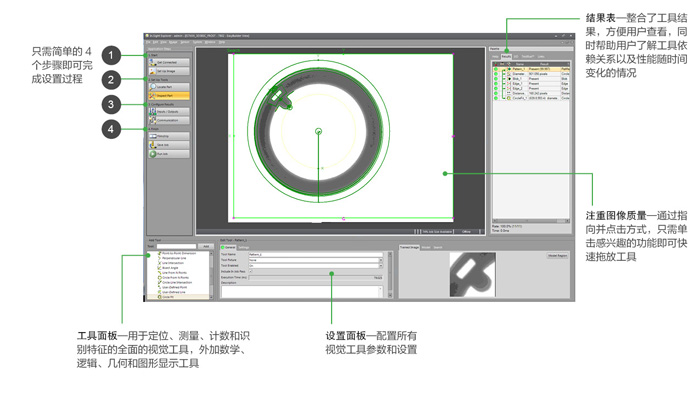Image resolution: width=700 pixels, height=398 pixels.
Task: Click the trained pattern image thumbnail
Action: click(472, 274)
